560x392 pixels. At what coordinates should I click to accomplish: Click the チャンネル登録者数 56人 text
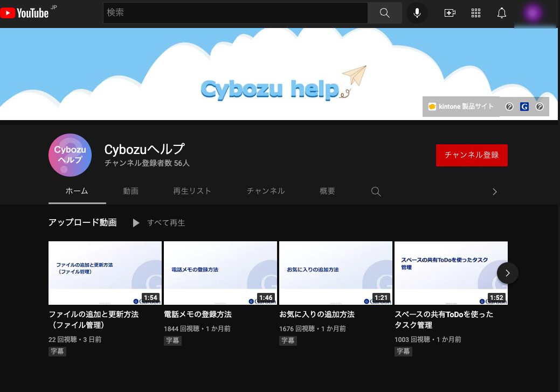tap(147, 163)
